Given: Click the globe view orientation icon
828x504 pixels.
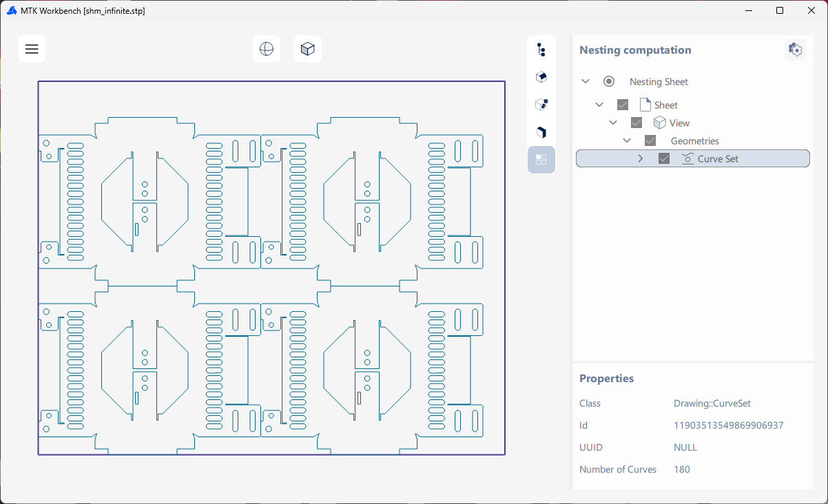Looking at the screenshot, I should (267, 49).
